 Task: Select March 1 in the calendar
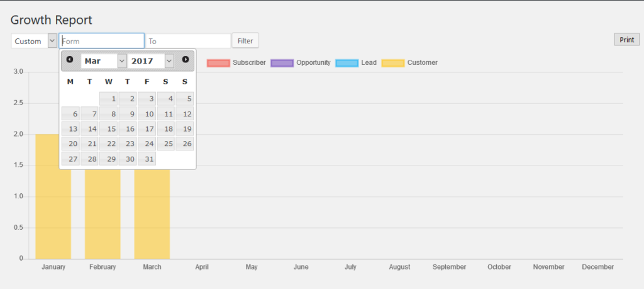click(x=109, y=99)
